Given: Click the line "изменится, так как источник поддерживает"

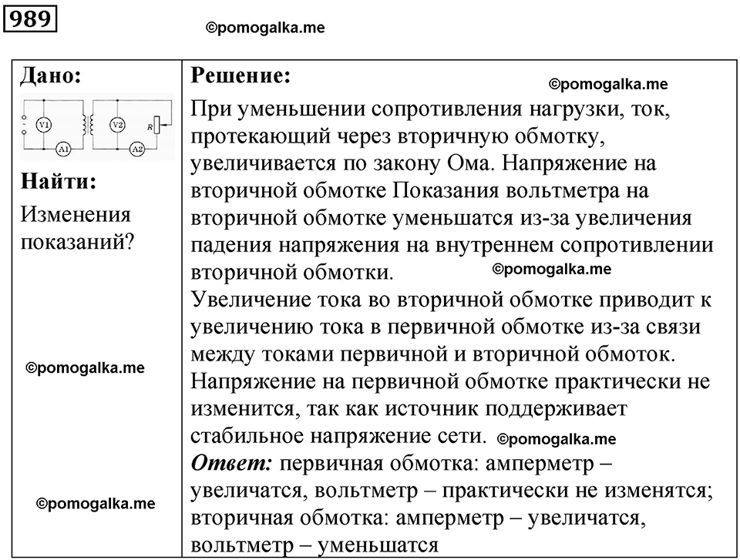Looking at the screenshot, I should tap(409, 409).
